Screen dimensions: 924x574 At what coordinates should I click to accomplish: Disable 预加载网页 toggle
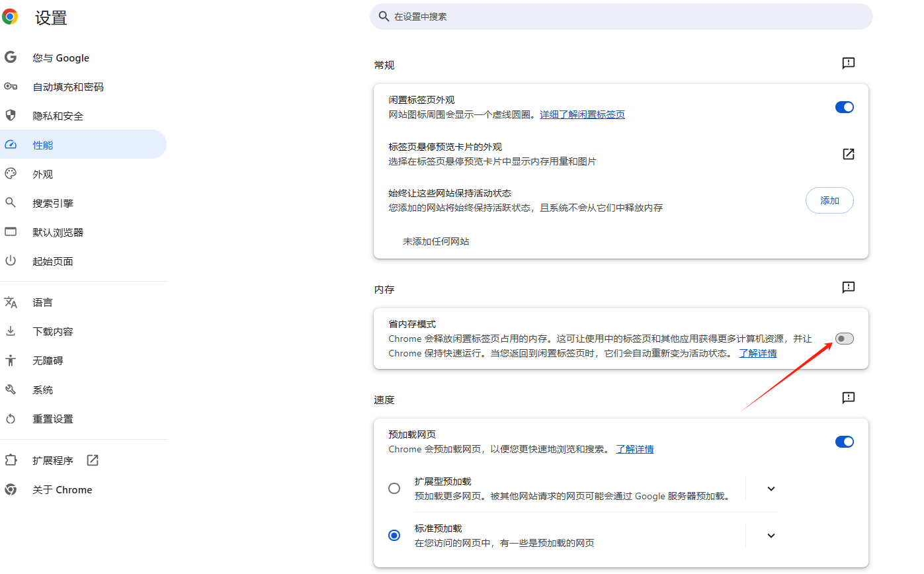click(x=845, y=442)
